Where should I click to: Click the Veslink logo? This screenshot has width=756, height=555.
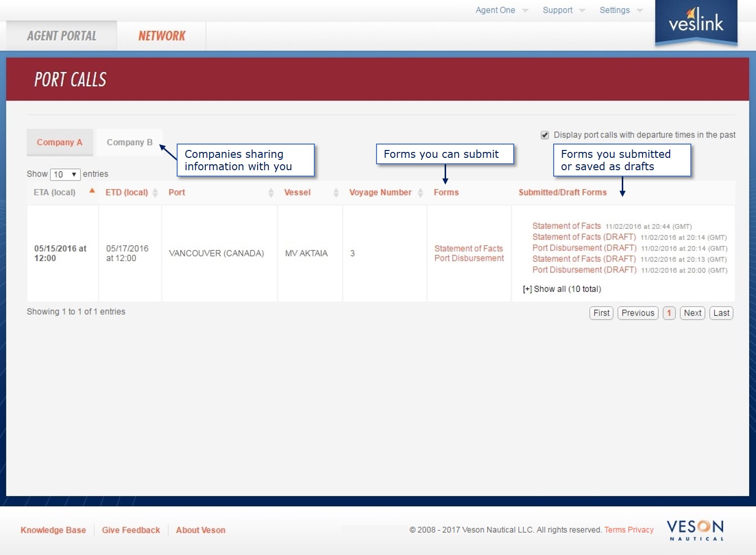click(x=696, y=23)
